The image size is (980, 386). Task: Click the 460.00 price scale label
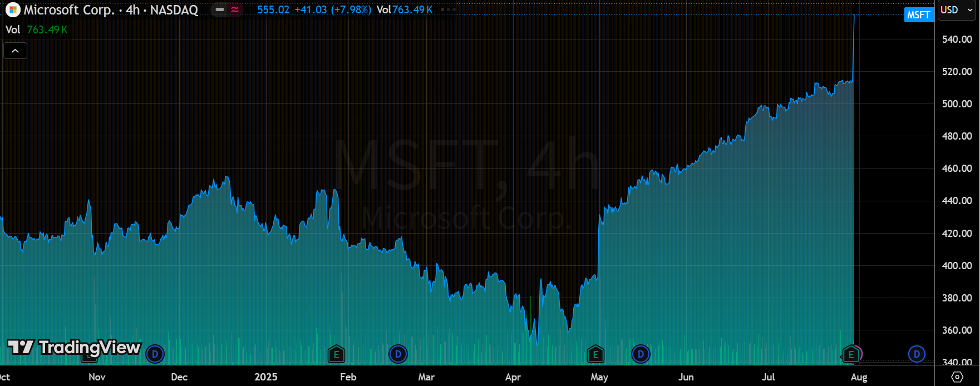(957, 169)
